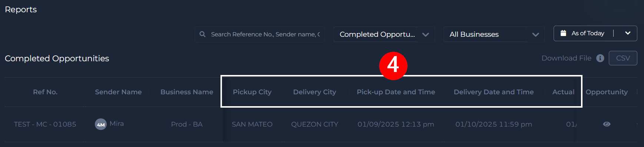Sort by Sender Name column header

(118, 92)
